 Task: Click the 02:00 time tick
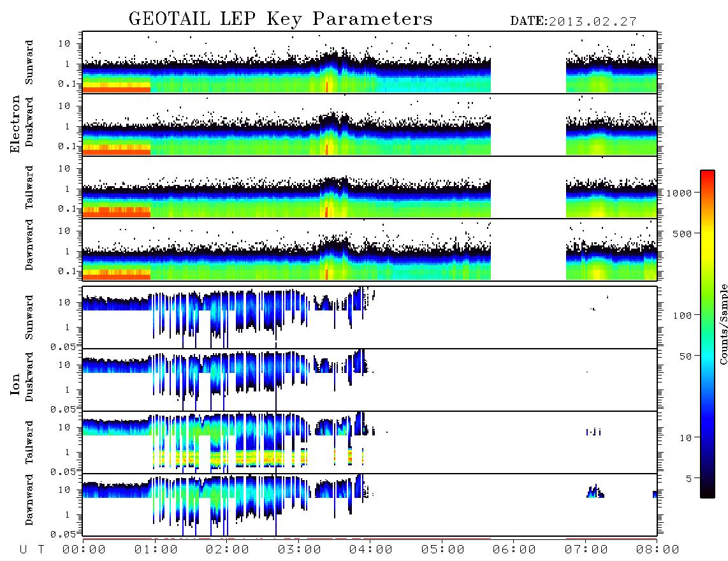[228, 550]
